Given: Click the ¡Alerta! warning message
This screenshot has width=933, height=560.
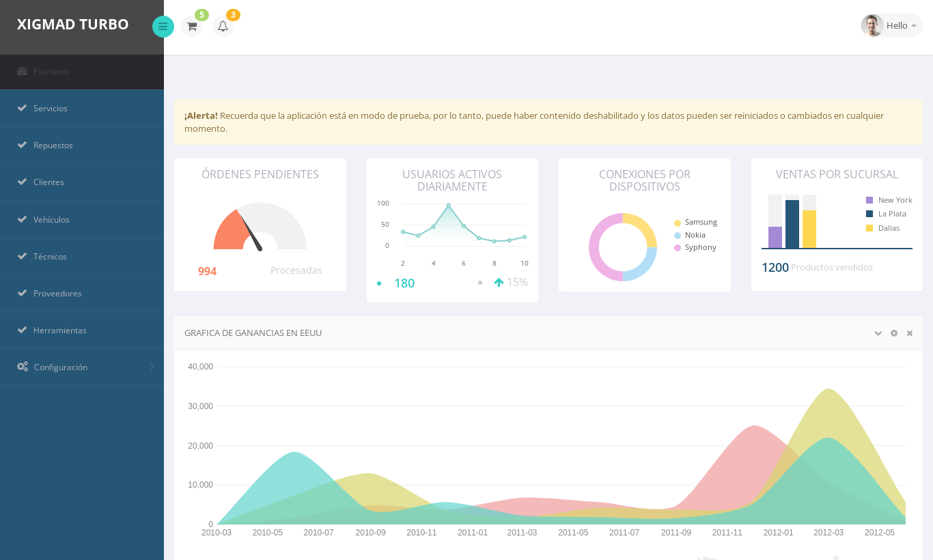Looking at the screenshot, I should point(548,122).
